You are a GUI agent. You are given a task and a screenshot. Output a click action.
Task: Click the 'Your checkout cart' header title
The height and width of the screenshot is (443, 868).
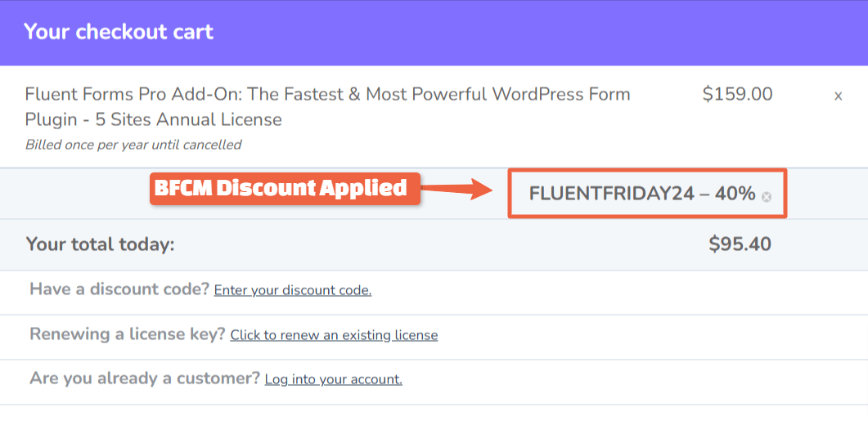point(119,32)
